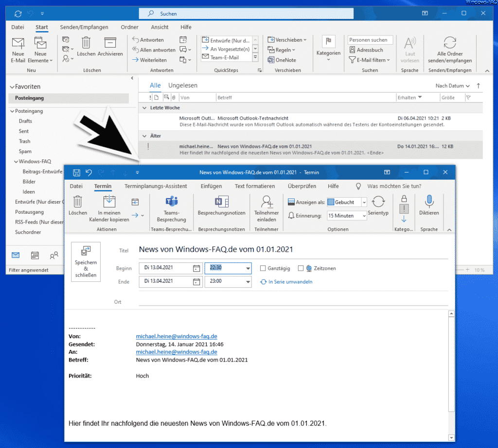Click Verschieben button in main ribbon
This screenshot has height=448, width=498.
coord(287,40)
